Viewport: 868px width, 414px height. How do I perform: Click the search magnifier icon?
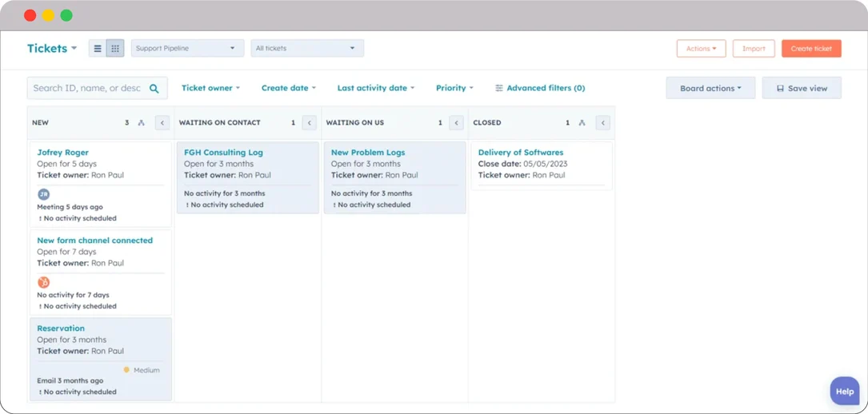pos(154,89)
